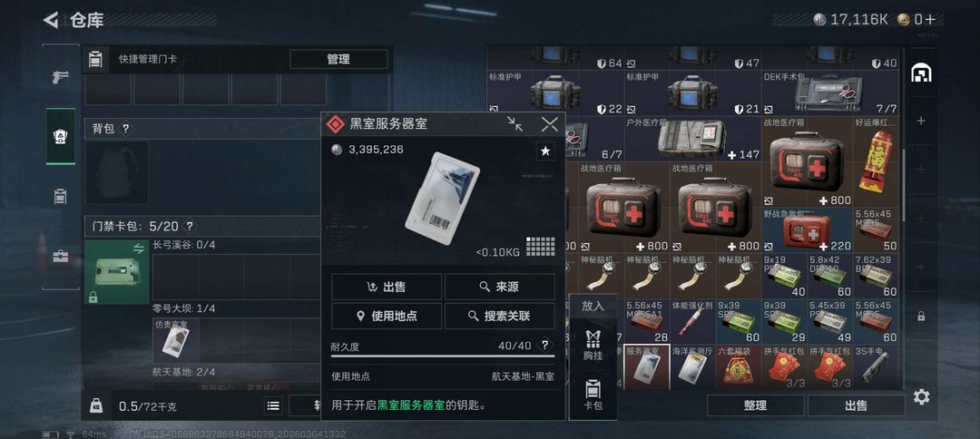Image resolution: width=980 pixels, height=439 pixels.
Task: Add a storage page with the plus icon
Action: pos(921,121)
